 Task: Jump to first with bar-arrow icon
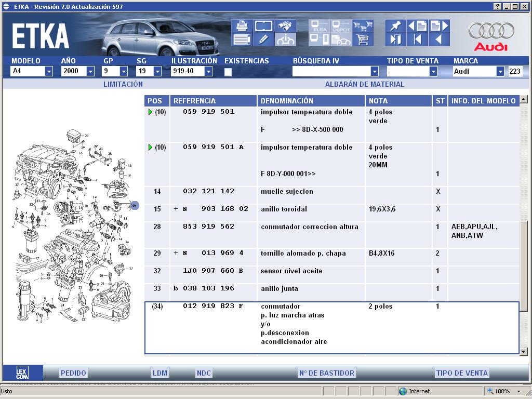[x=417, y=39]
